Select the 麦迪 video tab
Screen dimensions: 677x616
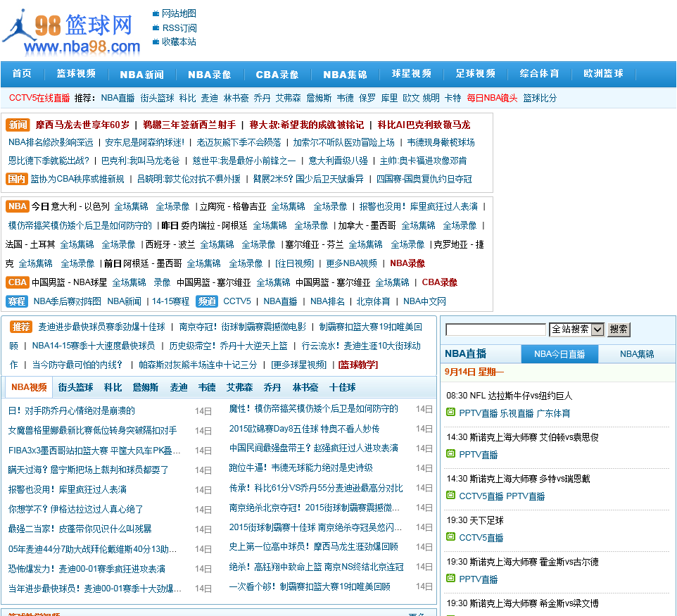click(x=179, y=387)
